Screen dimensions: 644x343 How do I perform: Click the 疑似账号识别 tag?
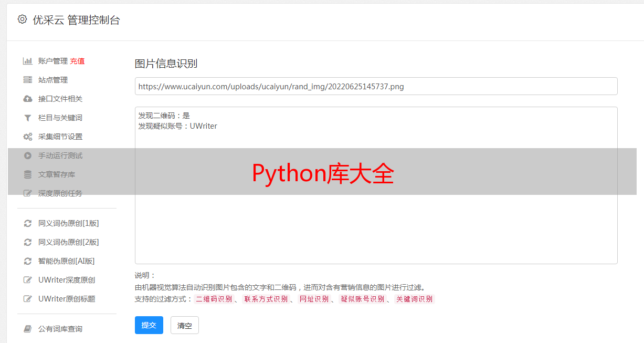tap(362, 299)
